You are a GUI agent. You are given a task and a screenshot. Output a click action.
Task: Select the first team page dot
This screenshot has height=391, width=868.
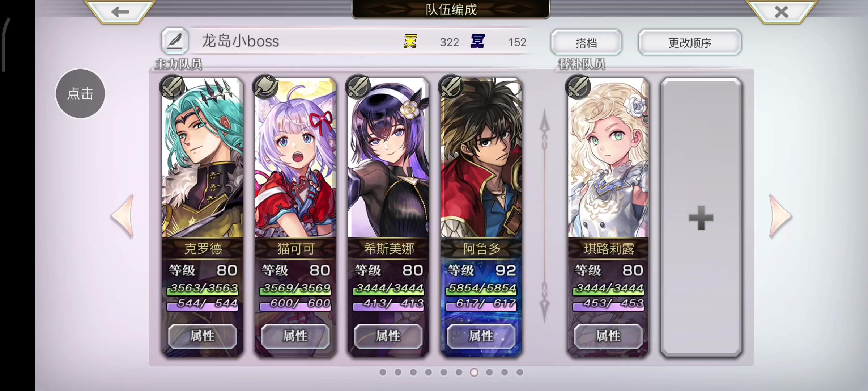tap(383, 372)
